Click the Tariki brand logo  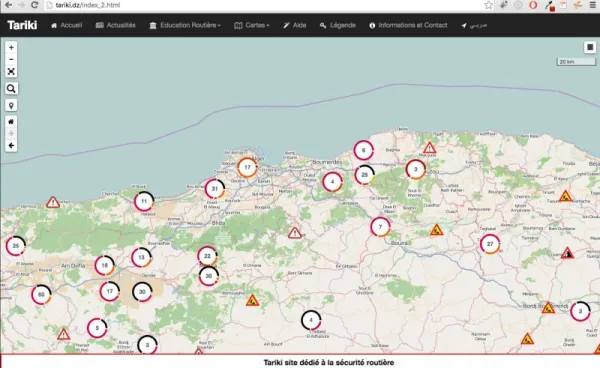click(x=22, y=25)
